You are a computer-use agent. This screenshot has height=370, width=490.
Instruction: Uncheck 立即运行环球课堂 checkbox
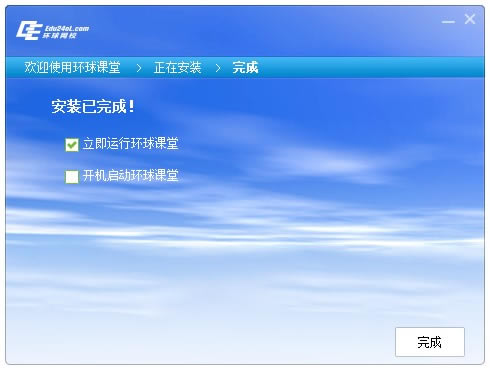(72, 145)
